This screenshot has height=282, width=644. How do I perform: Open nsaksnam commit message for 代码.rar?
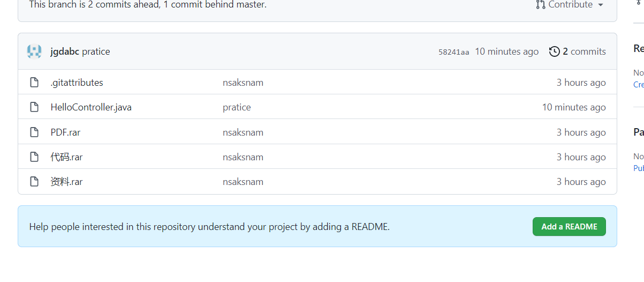(x=243, y=157)
